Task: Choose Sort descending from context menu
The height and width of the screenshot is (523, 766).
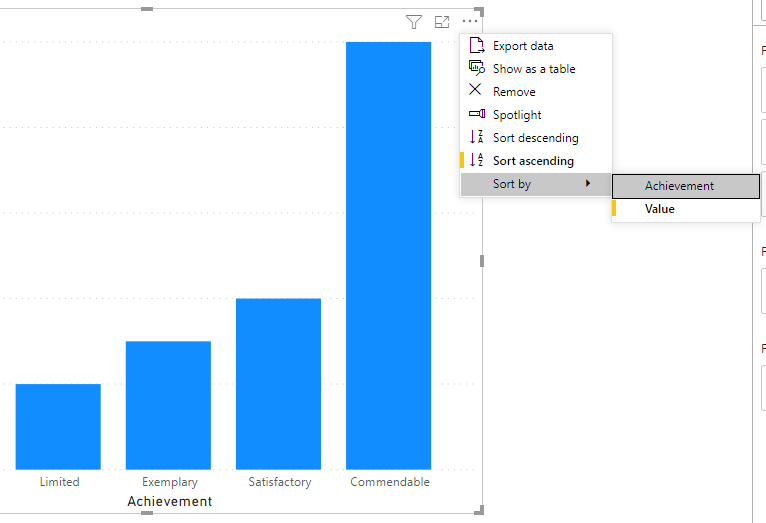Action: coord(536,138)
